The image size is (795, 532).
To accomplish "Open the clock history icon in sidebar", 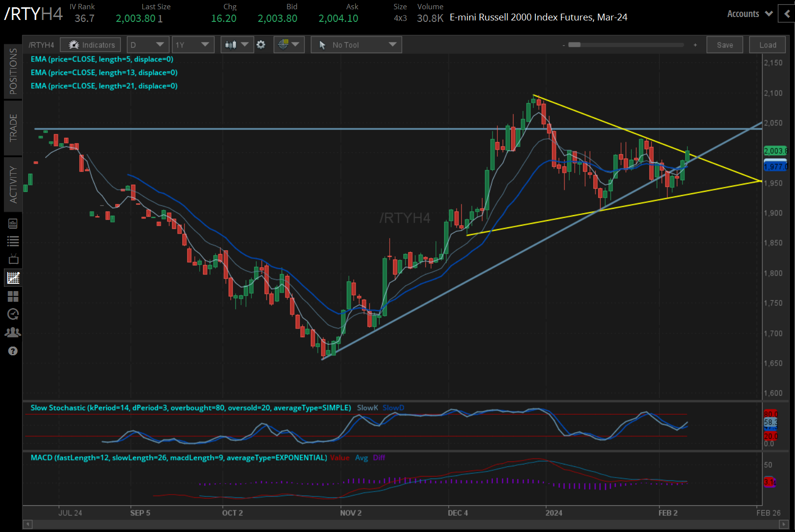I will click(x=13, y=314).
